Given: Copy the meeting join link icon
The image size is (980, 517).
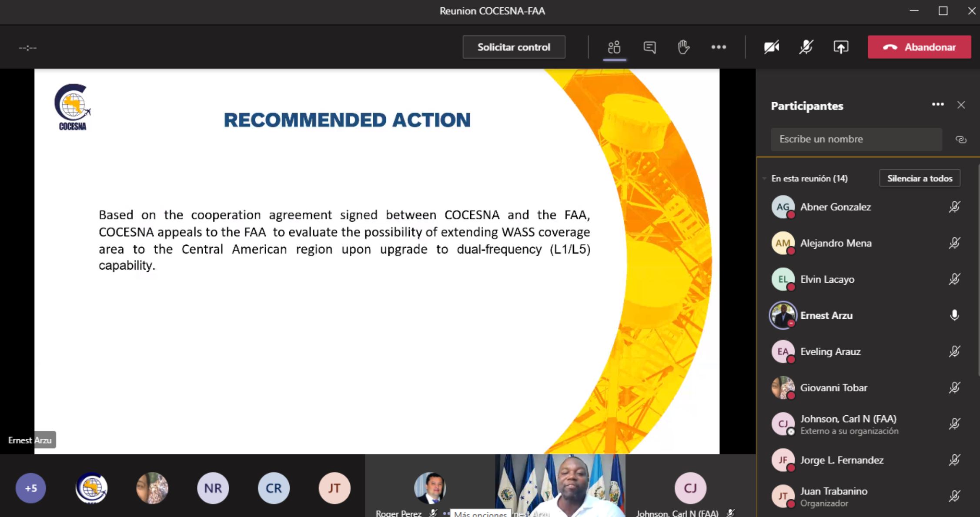Looking at the screenshot, I should tap(961, 140).
